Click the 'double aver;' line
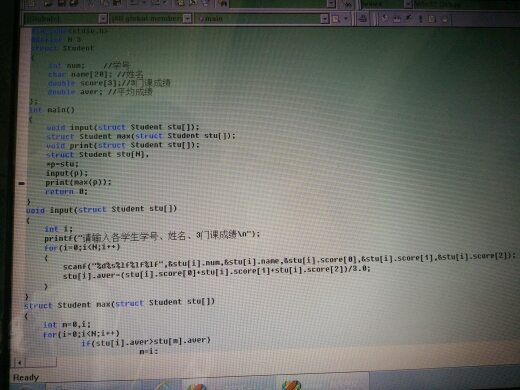The height and width of the screenshot is (390, 520). 75,92
